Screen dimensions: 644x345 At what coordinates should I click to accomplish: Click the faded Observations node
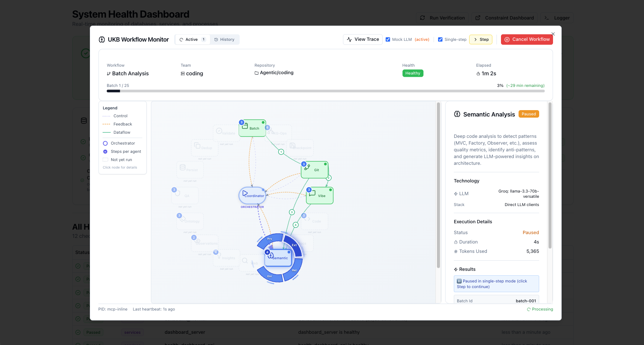(x=205, y=243)
